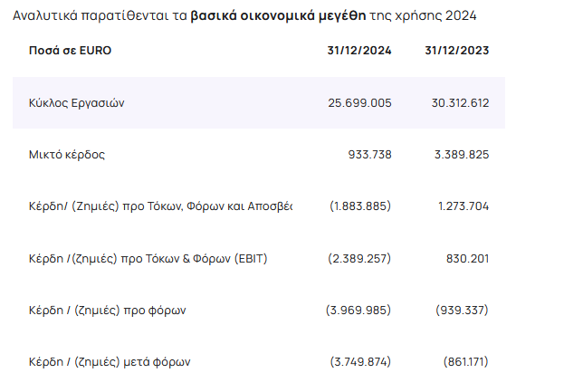583x392 pixels.
Task: Click the (3.969.985) pre-tax value
Action: (358, 310)
